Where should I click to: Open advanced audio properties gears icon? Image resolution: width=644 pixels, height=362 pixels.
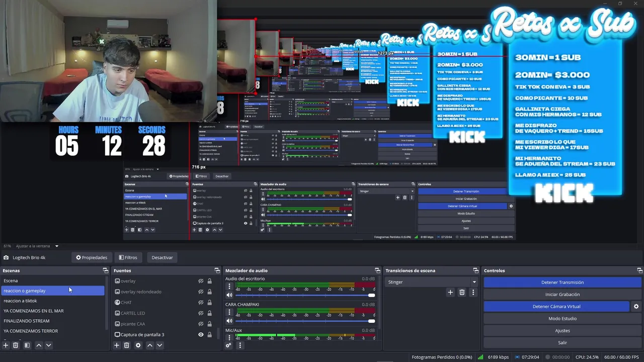228,345
